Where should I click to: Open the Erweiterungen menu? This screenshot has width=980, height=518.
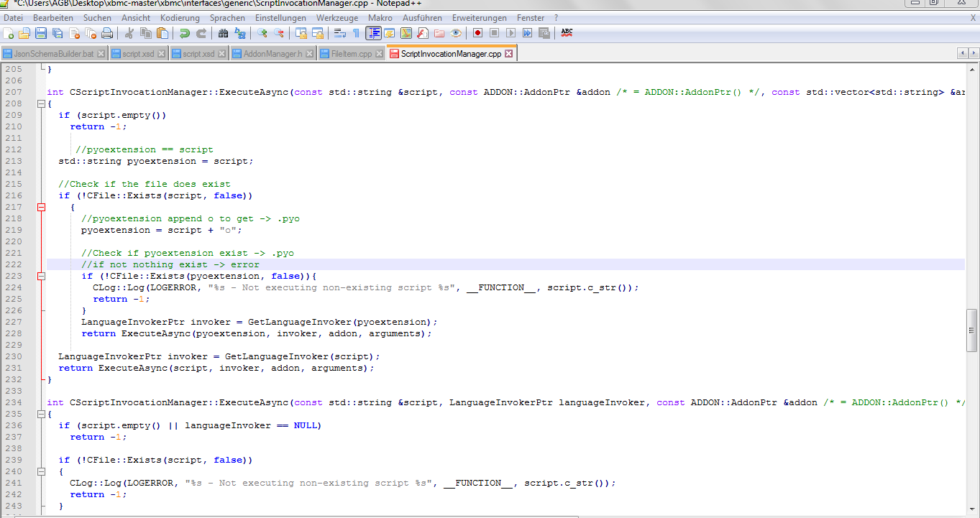point(480,18)
